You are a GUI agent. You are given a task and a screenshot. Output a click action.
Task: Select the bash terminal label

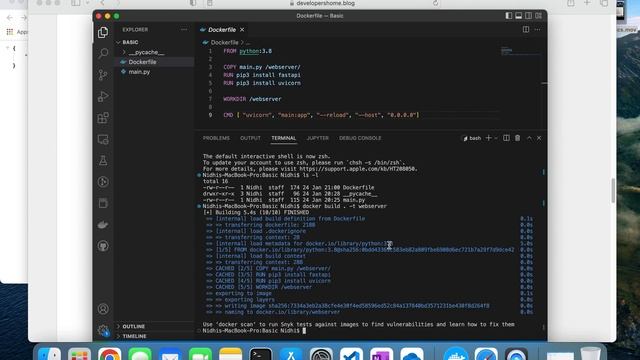[472, 138]
